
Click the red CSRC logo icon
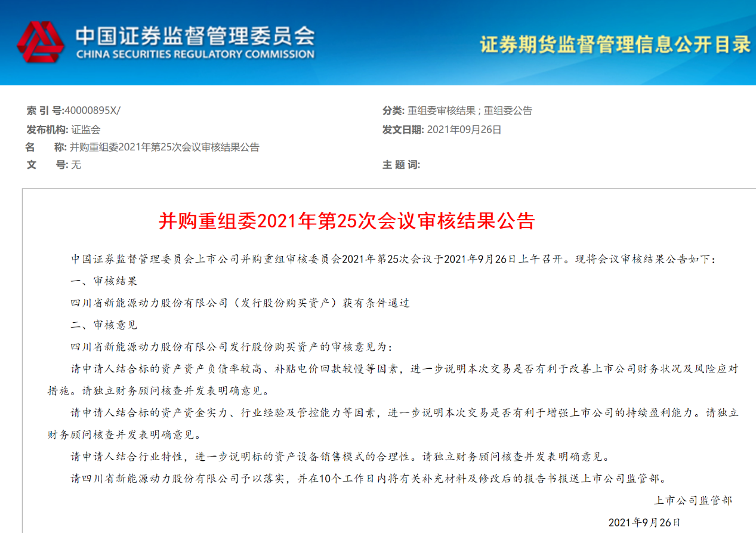[40, 42]
